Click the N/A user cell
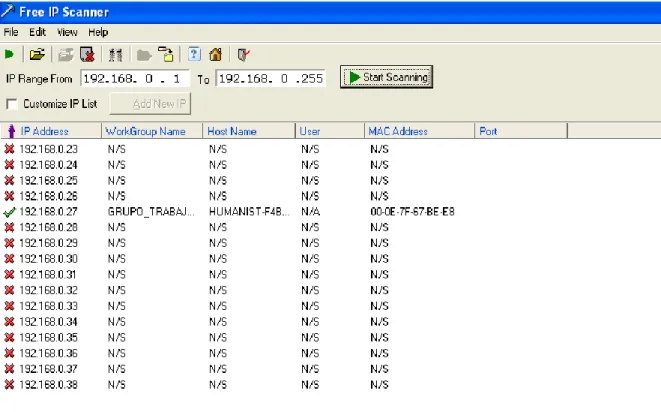Image resolution: width=661 pixels, height=412 pixels. coord(310,212)
